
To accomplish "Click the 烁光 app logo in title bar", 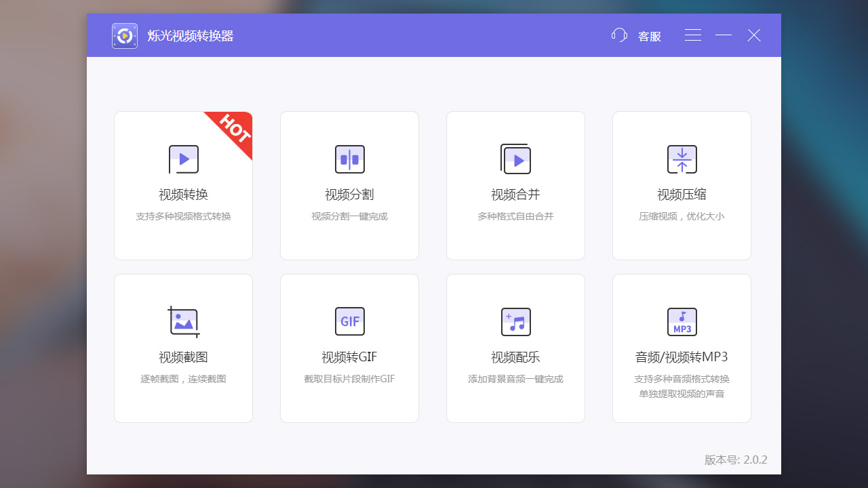I will (x=124, y=35).
